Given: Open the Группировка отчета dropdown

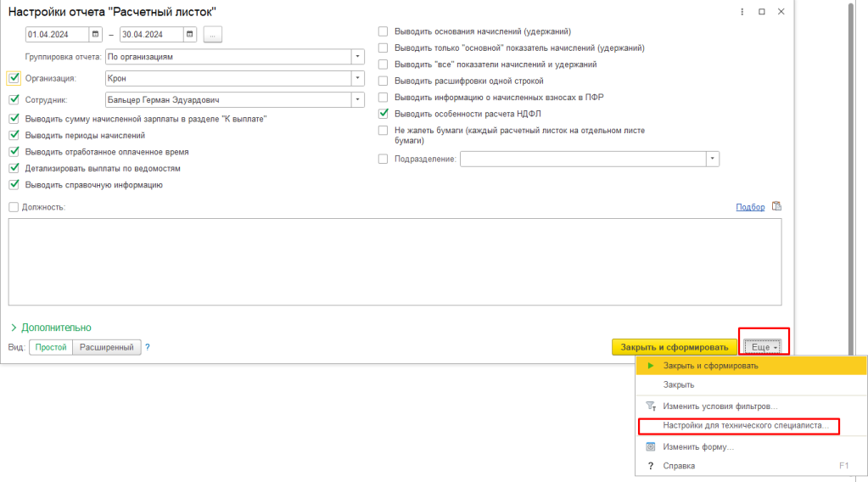Looking at the screenshot, I should coord(357,57).
